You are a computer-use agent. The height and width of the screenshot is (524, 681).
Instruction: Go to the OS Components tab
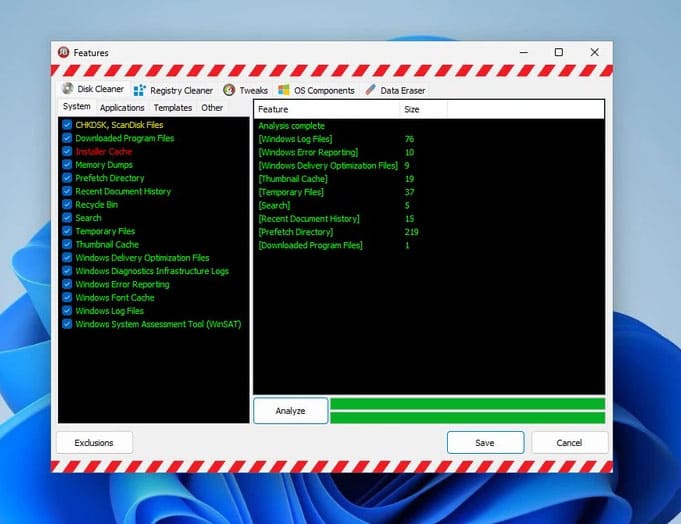pyautogui.click(x=316, y=90)
